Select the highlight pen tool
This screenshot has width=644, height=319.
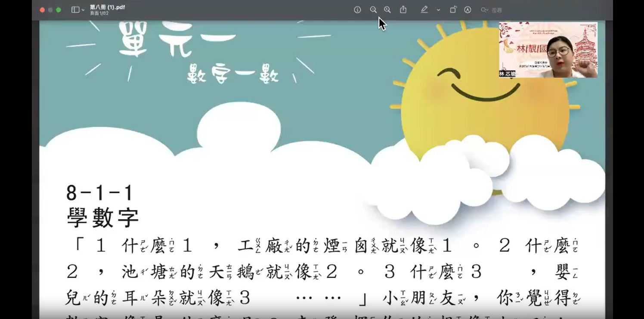point(424,9)
